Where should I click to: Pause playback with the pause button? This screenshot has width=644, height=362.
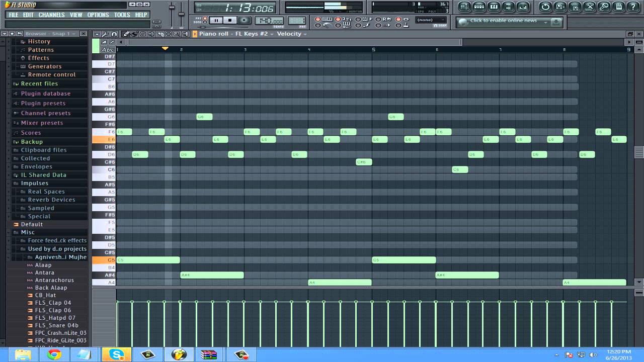(x=216, y=21)
